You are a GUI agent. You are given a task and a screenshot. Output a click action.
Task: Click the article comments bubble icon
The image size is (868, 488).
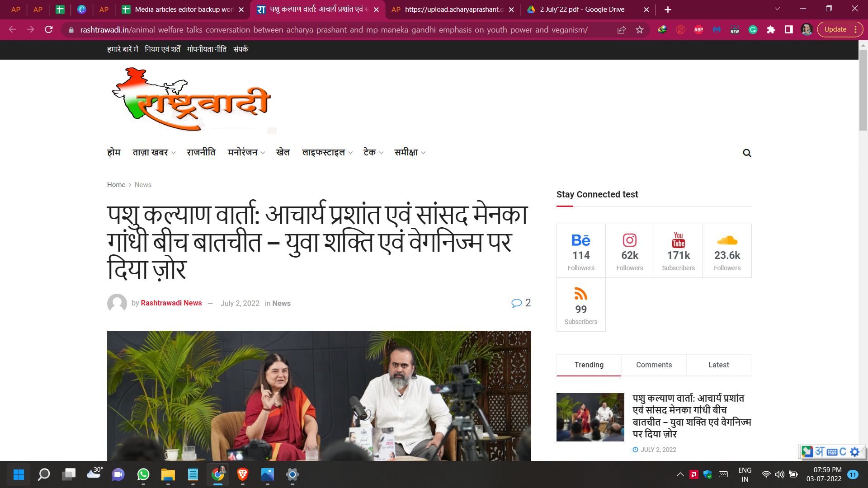tap(516, 303)
